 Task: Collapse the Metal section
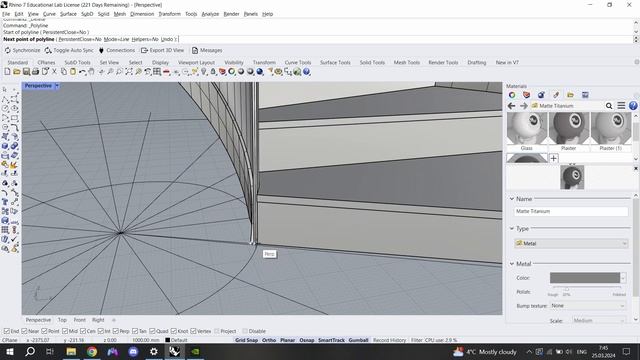[x=512, y=264]
